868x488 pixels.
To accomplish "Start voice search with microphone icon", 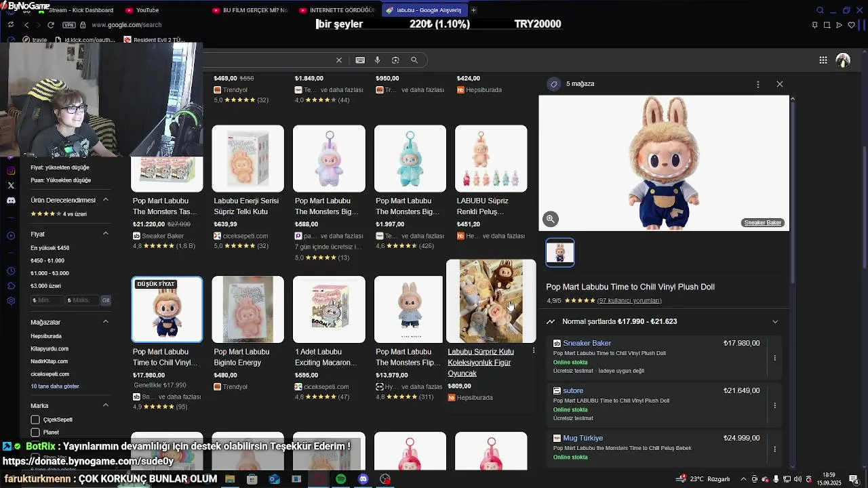I will (x=378, y=60).
